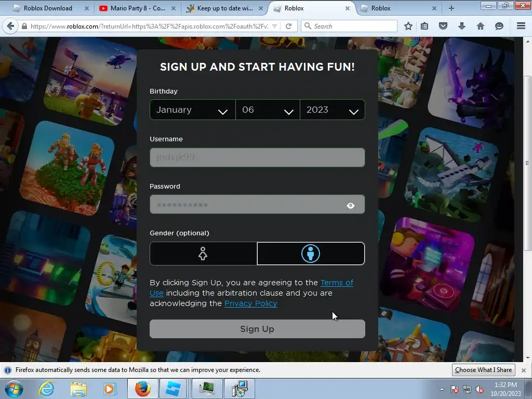Image resolution: width=532 pixels, height=399 pixels.
Task: Click the browser Search box
Action: pos(349,26)
